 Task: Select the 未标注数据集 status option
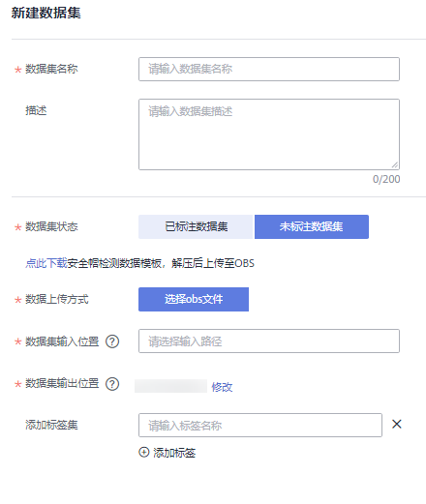coord(312,226)
